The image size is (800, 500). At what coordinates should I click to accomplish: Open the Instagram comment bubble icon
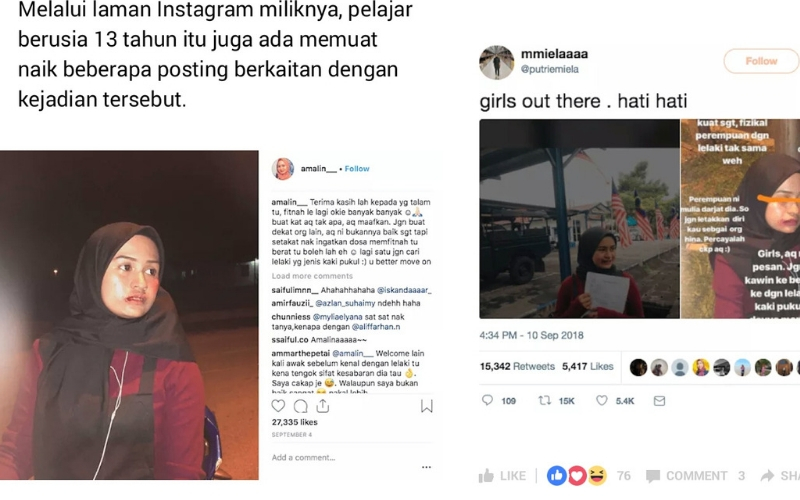301,406
